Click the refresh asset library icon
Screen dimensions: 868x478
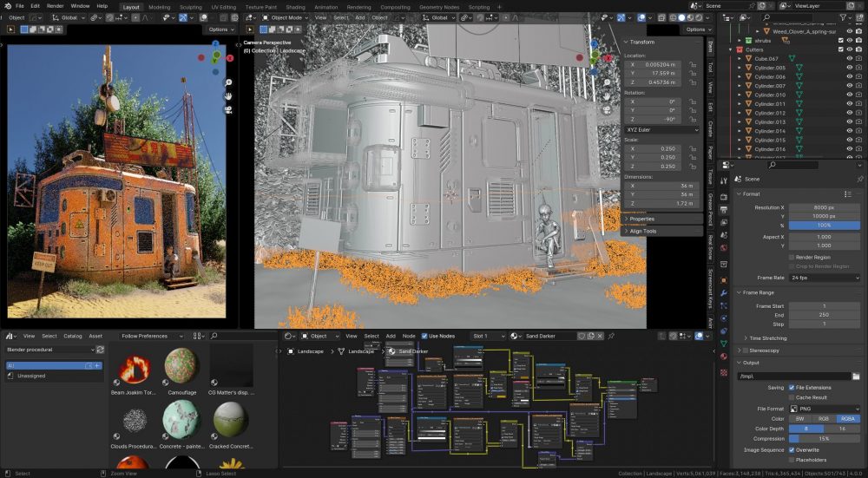(100, 350)
